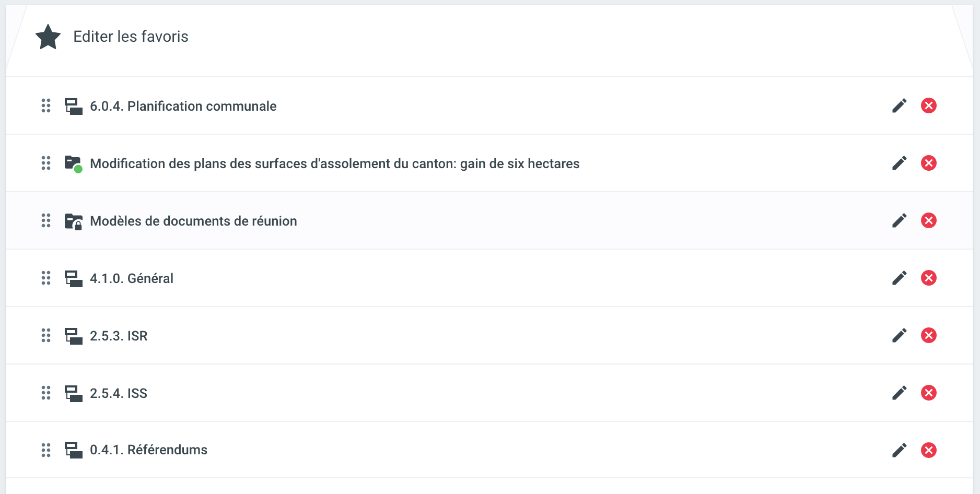Delete the Modification des plans favorite
Image resolution: width=980 pixels, height=494 pixels.
pos(928,163)
